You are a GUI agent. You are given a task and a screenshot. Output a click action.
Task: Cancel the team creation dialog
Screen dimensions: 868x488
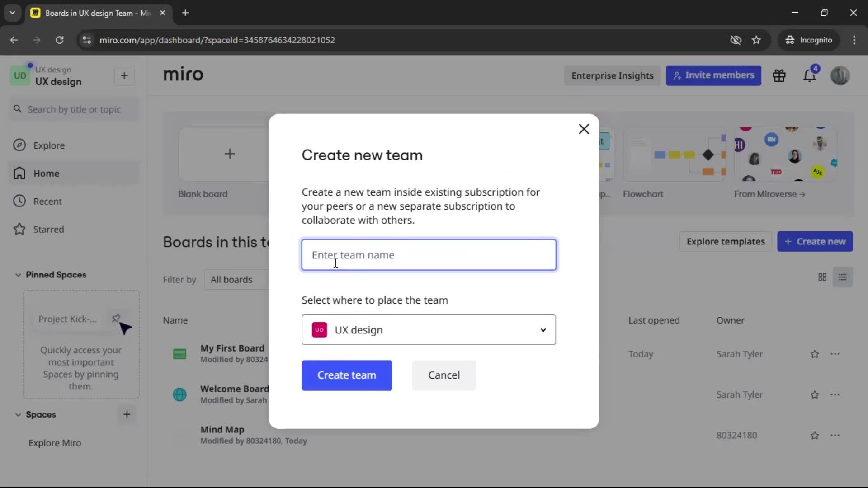point(444,375)
